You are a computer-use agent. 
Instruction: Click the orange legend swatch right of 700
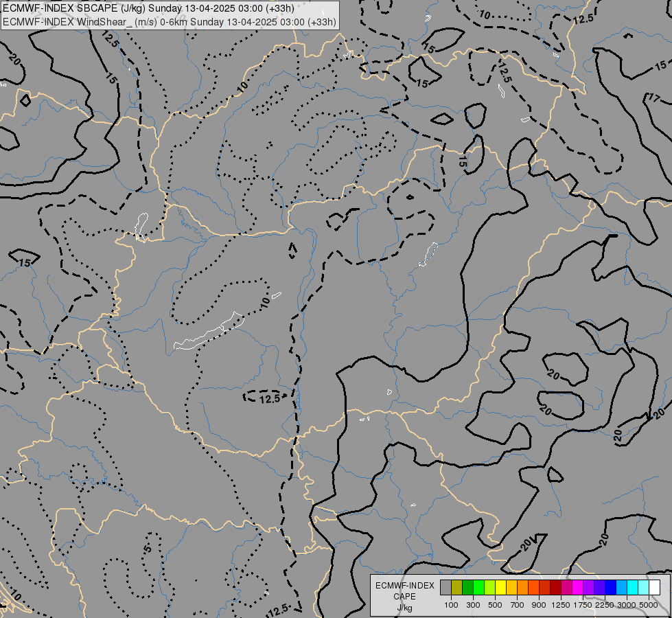click(x=523, y=588)
